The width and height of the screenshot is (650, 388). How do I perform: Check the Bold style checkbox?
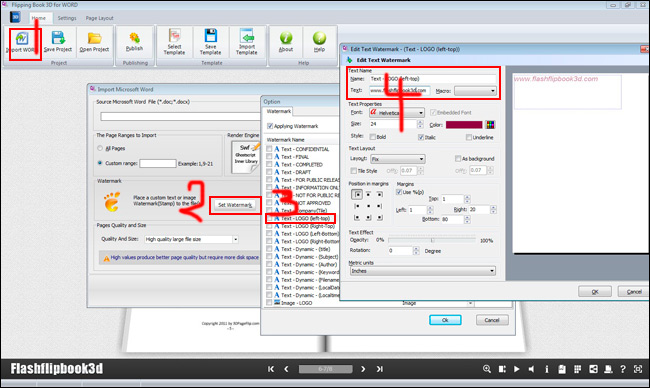pos(373,137)
